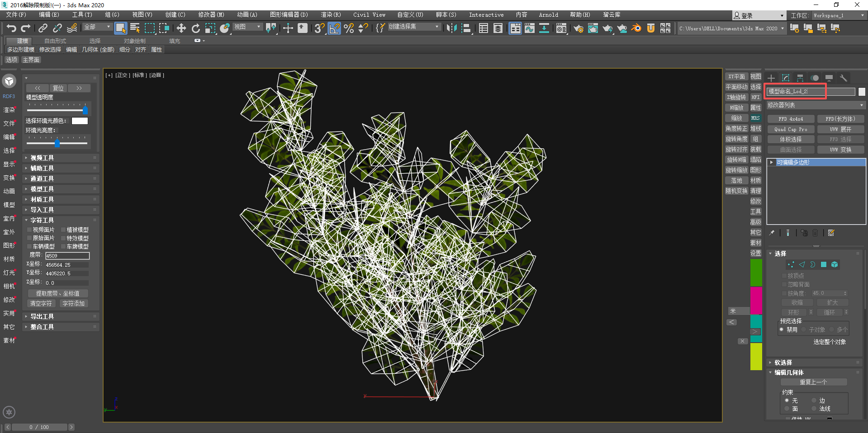The width and height of the screenshot is (868, 433).
Task: Toggle the Angle Snap tool
Action: [334, 28]
